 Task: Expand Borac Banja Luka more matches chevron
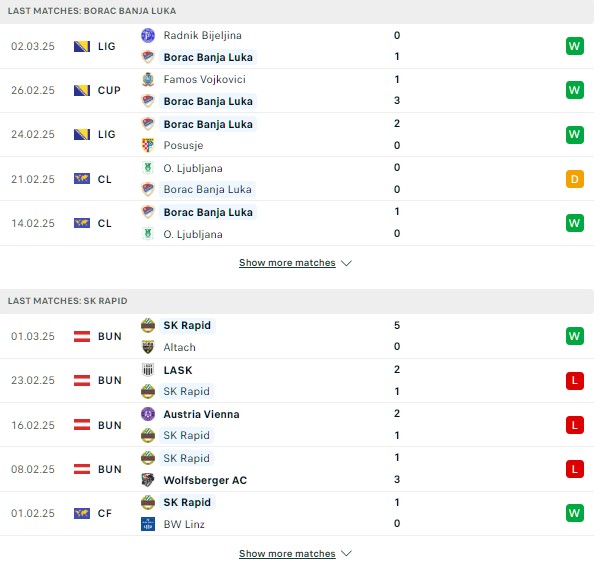346,263
